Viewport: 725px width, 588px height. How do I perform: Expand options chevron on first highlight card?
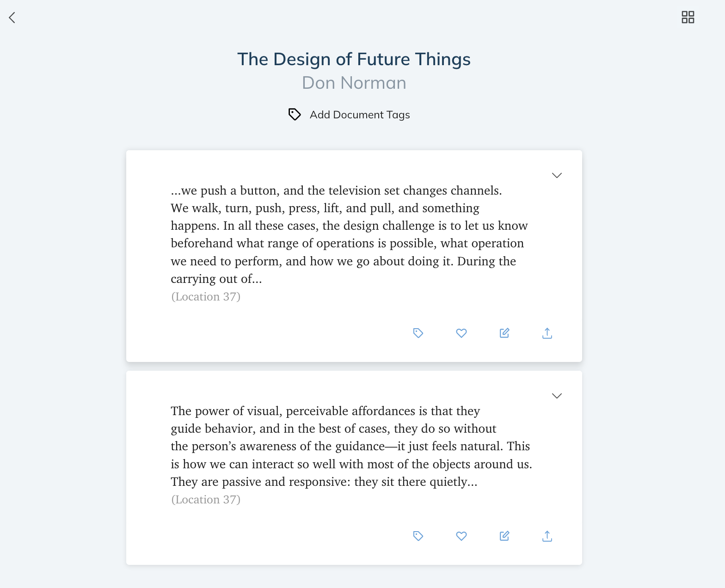tap(557, 175)
